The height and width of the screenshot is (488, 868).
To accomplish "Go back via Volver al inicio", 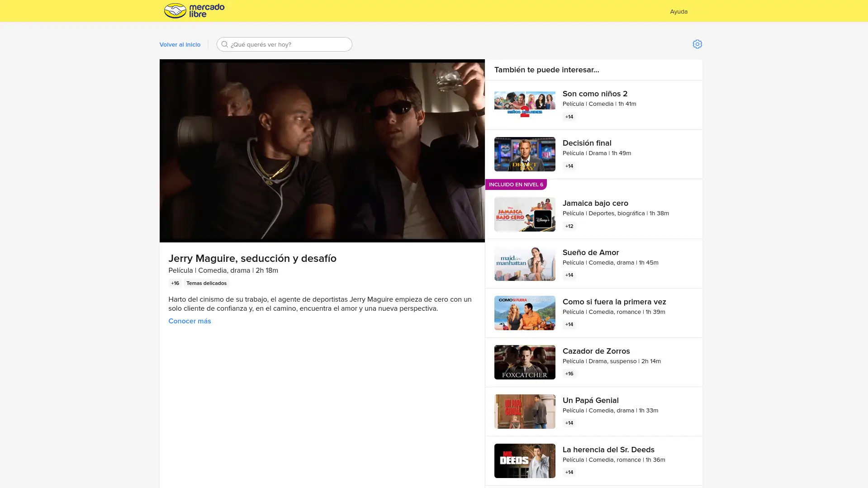I will 180,44.
